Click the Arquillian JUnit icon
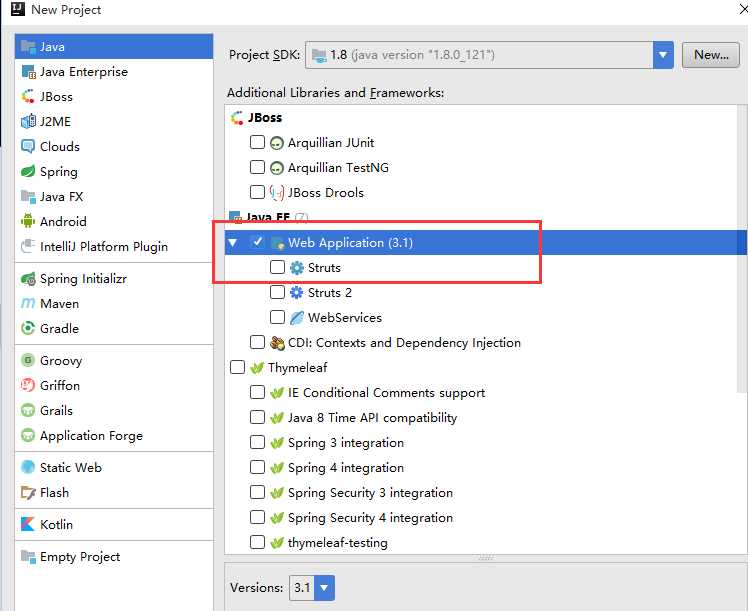748x611 pixels. [x=277, y=143]
